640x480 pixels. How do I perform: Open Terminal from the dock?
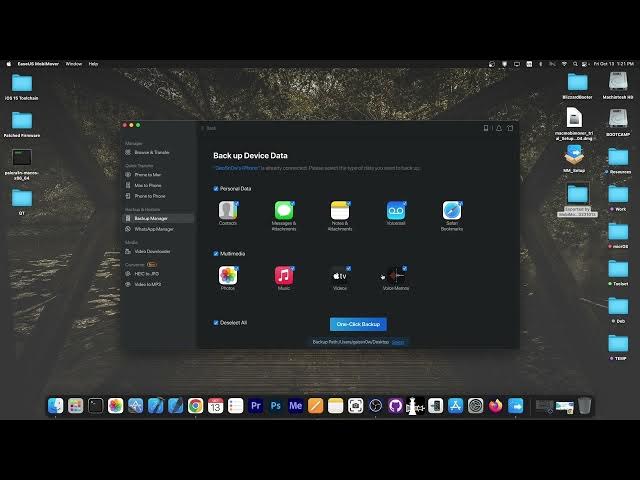click(x=96, y=406)
